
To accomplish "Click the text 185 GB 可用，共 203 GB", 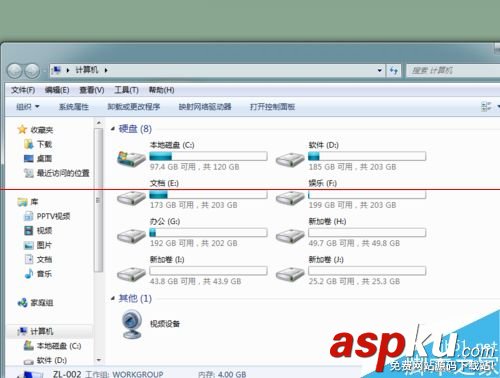I will pyautogui.click(x=352, y=167).
